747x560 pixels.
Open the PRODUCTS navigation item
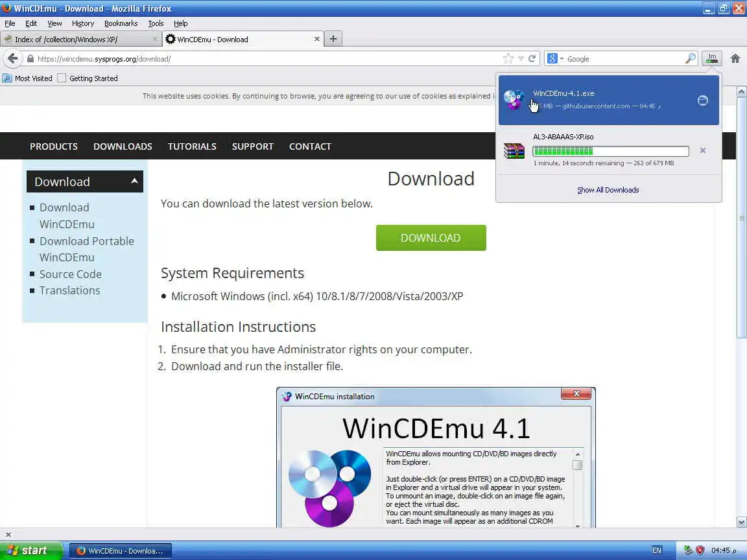(x=54, y=146)
